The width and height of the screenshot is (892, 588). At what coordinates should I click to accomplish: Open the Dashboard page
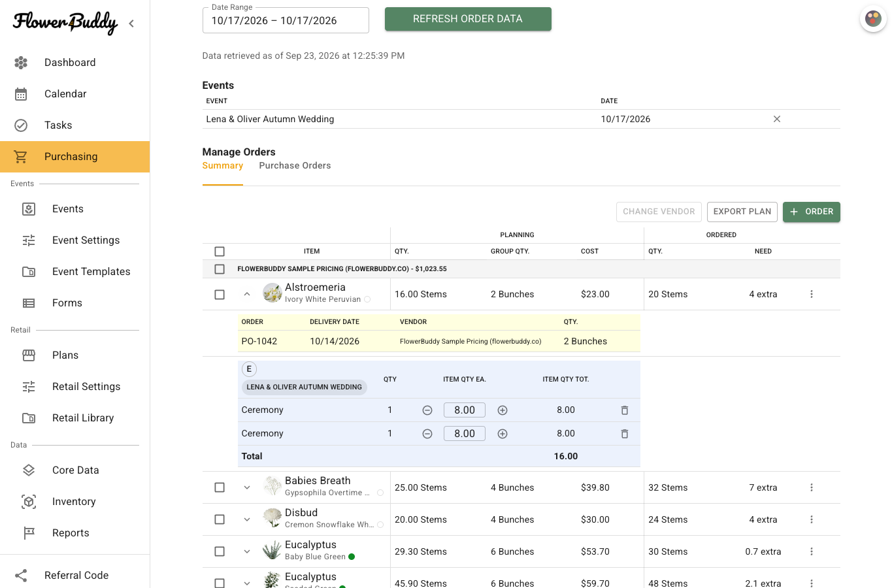coord(74,63)
